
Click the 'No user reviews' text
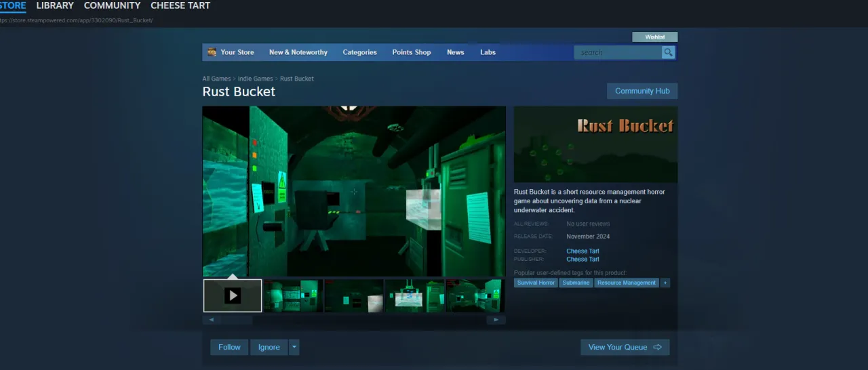588,224
